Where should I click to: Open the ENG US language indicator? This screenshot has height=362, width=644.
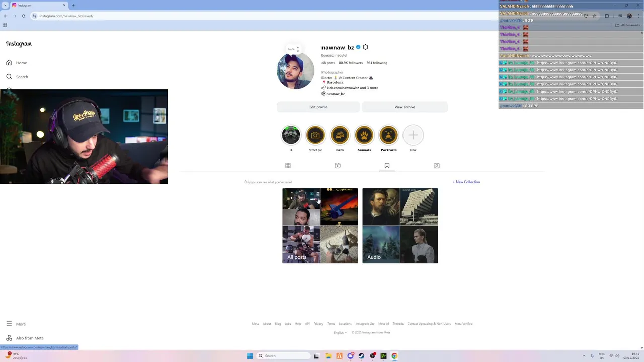tap(601, 356)
